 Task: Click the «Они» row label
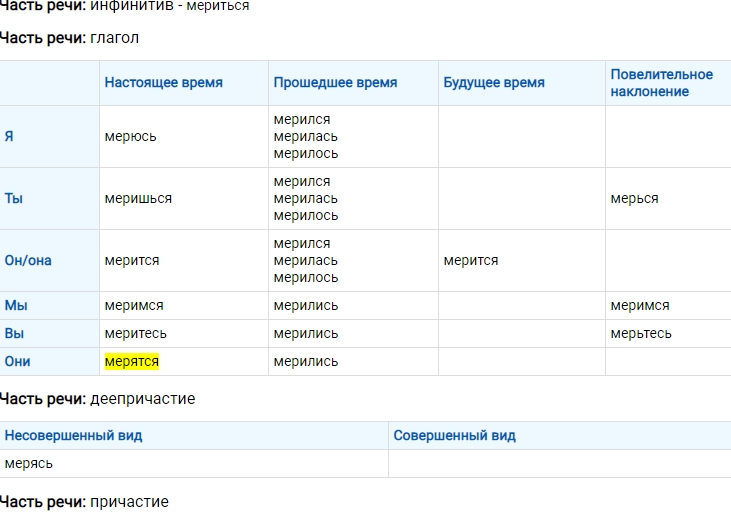(x=19, y=361)
